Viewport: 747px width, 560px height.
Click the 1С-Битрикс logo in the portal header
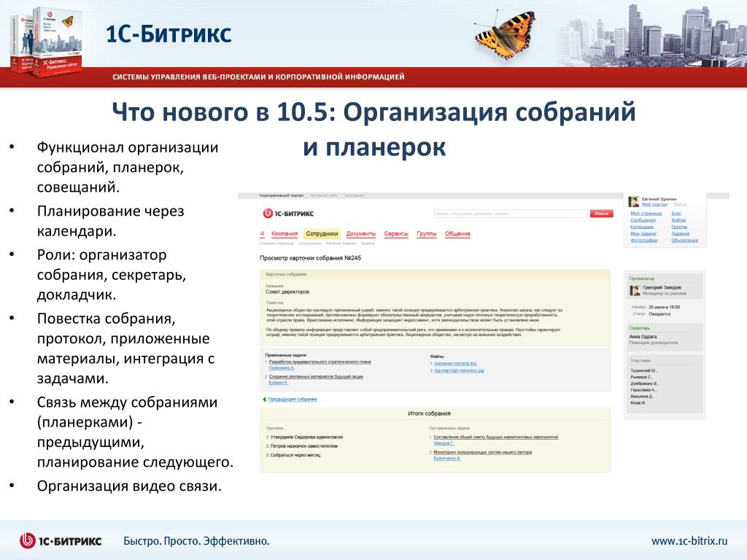tap(288, 214)
